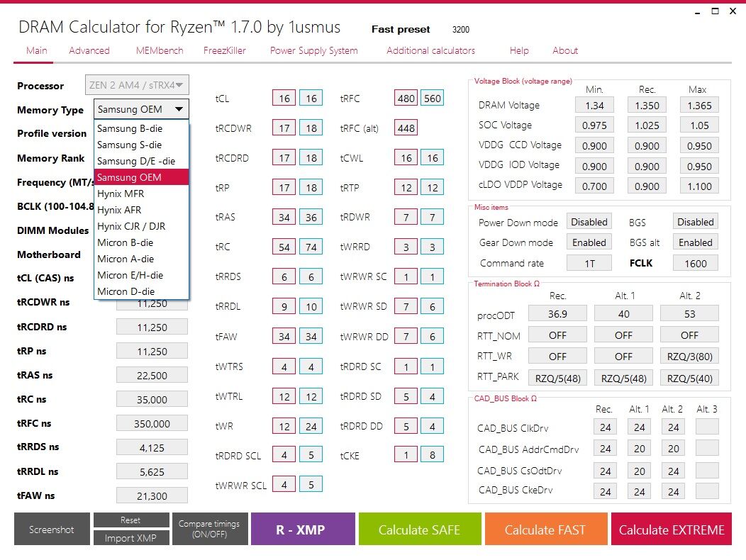
Task: Choose Hynix MFR memory type
Action: 141,194
